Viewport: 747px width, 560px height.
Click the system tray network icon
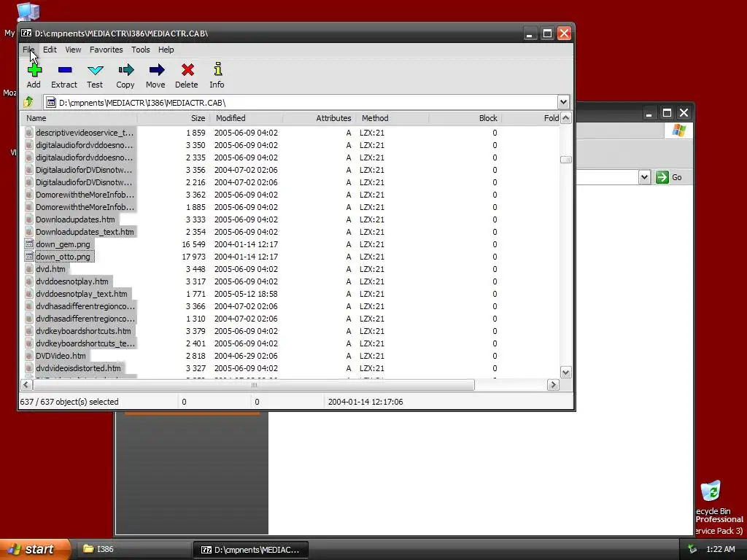(x=692, y=549)
